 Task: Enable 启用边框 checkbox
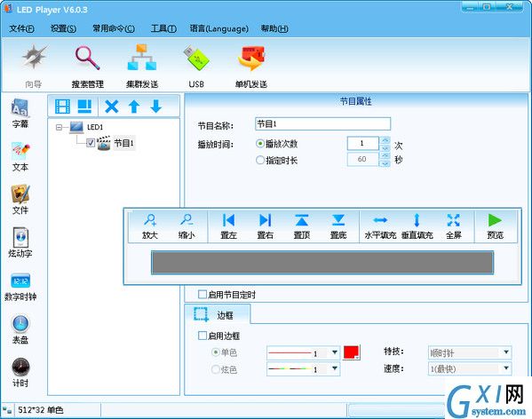pos(202,336)
